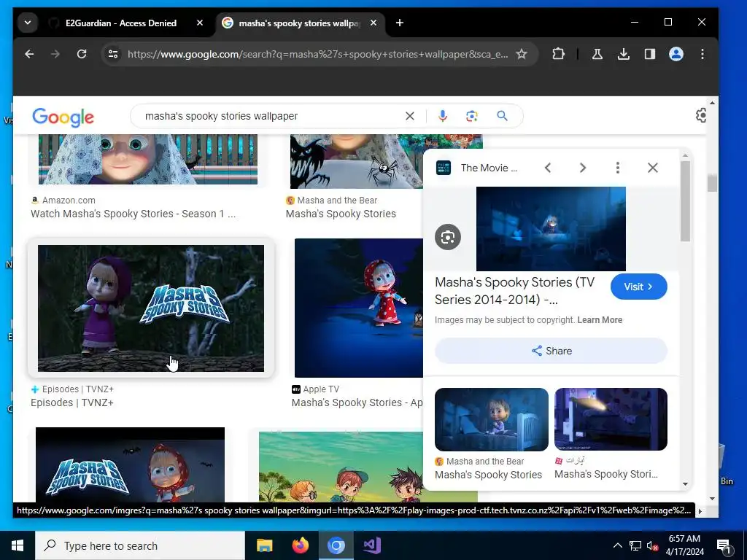Click the Visit button

(x=639, y=287)
